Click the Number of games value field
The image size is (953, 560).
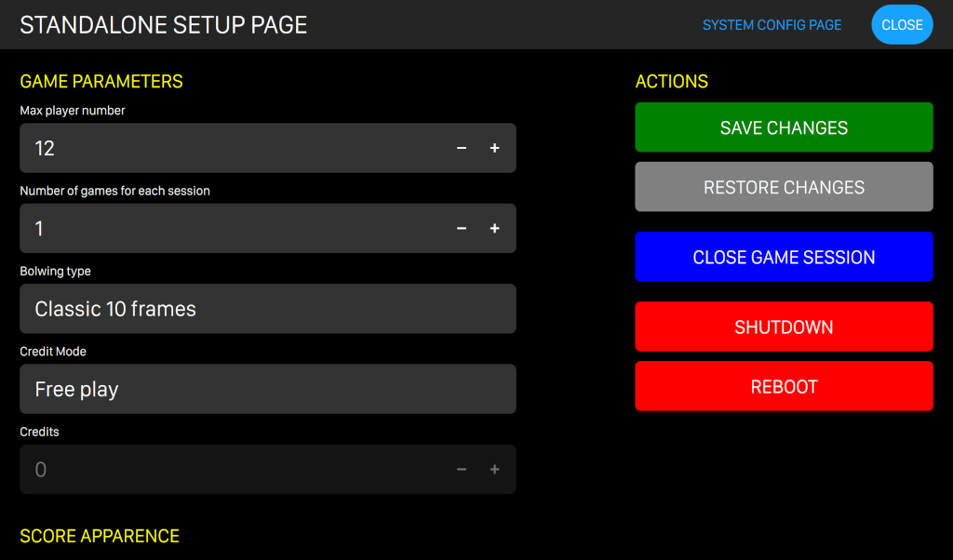tap(233, 229)
